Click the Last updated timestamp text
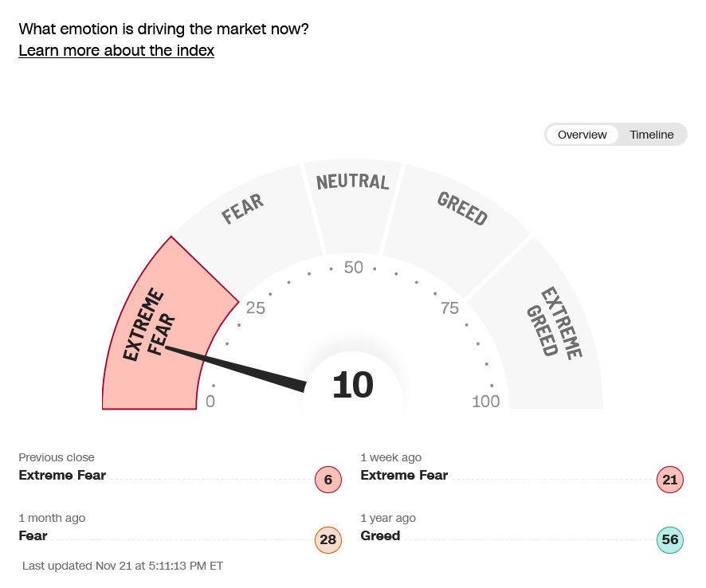 click(x=123, y=566)
